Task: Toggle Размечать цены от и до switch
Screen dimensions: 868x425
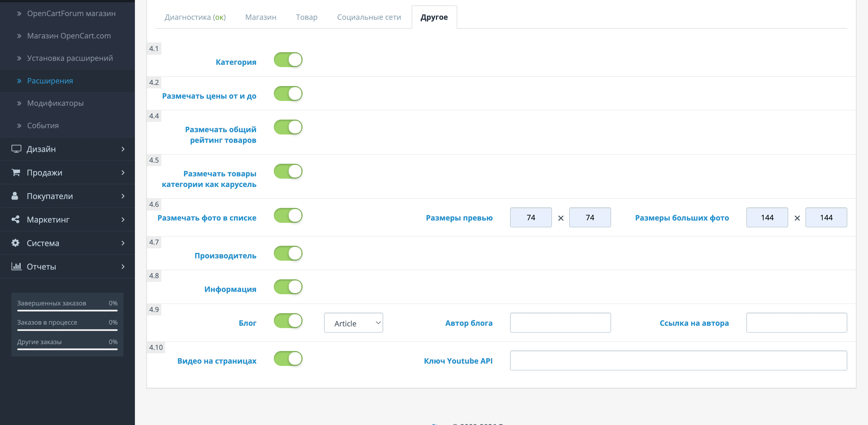Action: 288,93
